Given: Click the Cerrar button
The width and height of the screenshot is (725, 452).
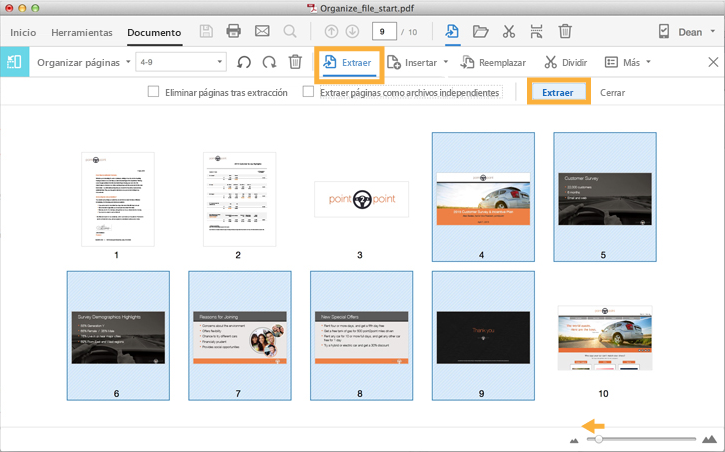Looking at the screenshot, I should pos(612,92).
